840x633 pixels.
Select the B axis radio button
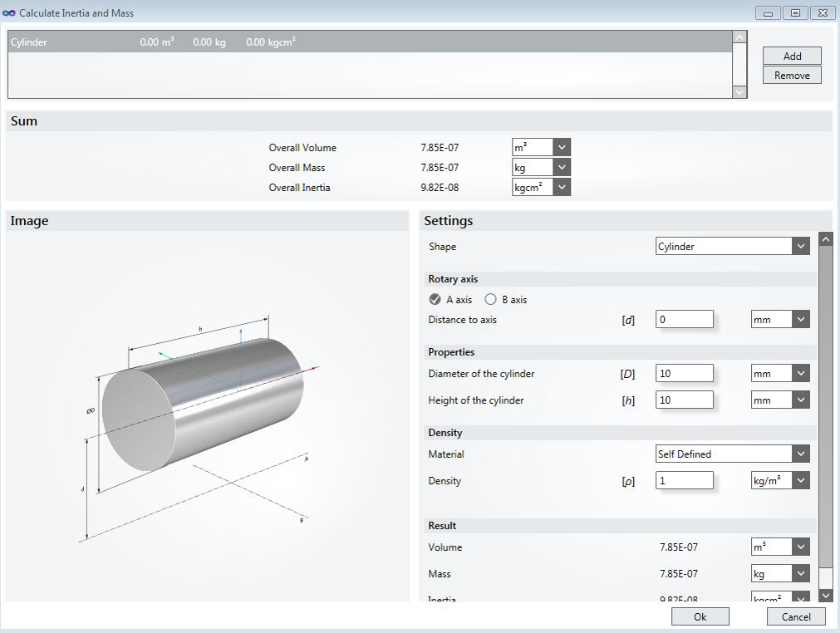coord(490,299)
